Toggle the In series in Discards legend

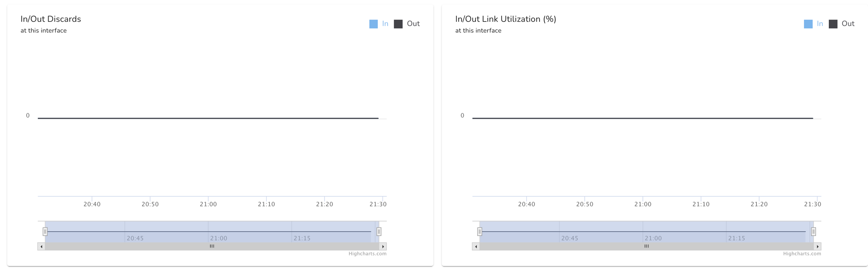click(x=385, y=24)
